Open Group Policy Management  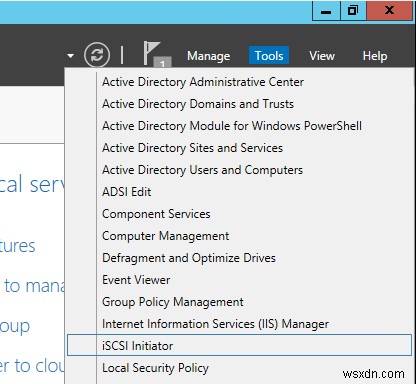click(x=239, y=302)
